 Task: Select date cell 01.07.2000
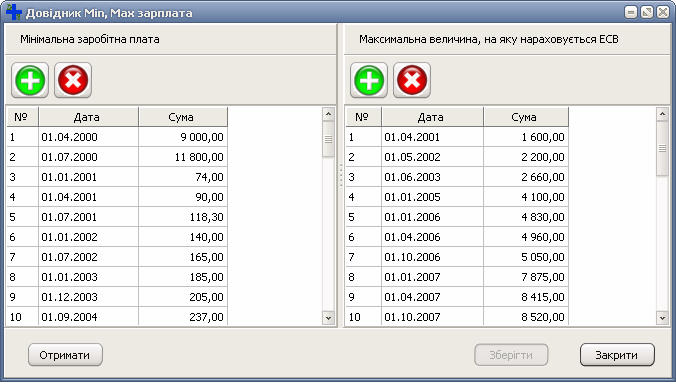click(88, 157)
